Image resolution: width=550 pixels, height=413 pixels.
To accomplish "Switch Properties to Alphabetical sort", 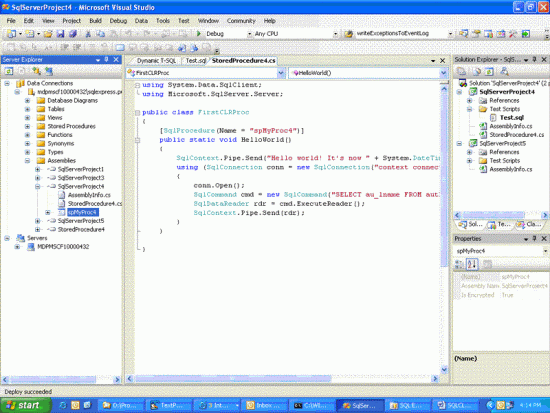I will [x=472, y=264].
